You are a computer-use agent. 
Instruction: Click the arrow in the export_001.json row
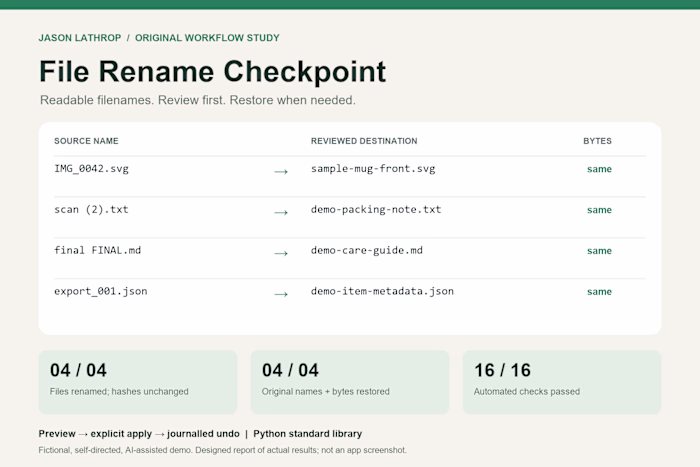[x=281, y=294]
